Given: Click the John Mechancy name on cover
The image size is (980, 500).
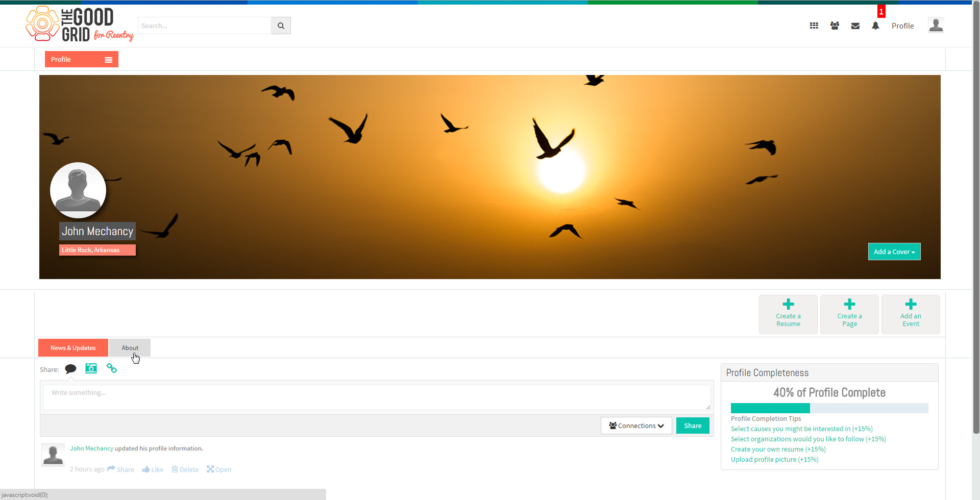Looking at the screenshot, I should tap(97, 231).
